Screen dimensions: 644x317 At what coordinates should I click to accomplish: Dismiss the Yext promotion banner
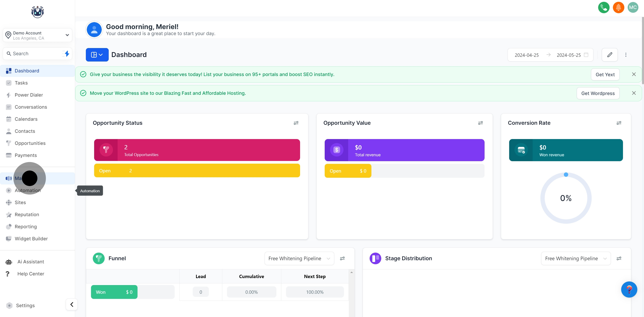(x=633, y=74)
